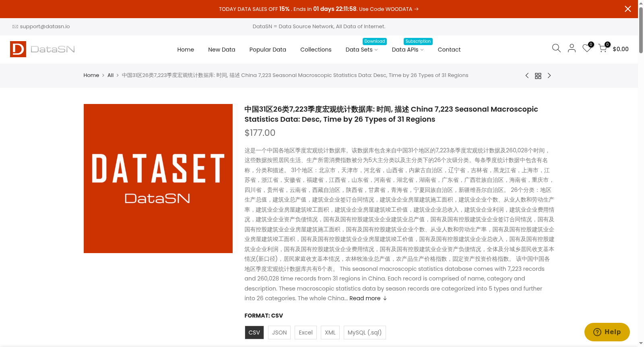This screenshot has height=347, width=644.
Task: Select the MySQL (.sql) format option
Action: [x=365, y=332]
